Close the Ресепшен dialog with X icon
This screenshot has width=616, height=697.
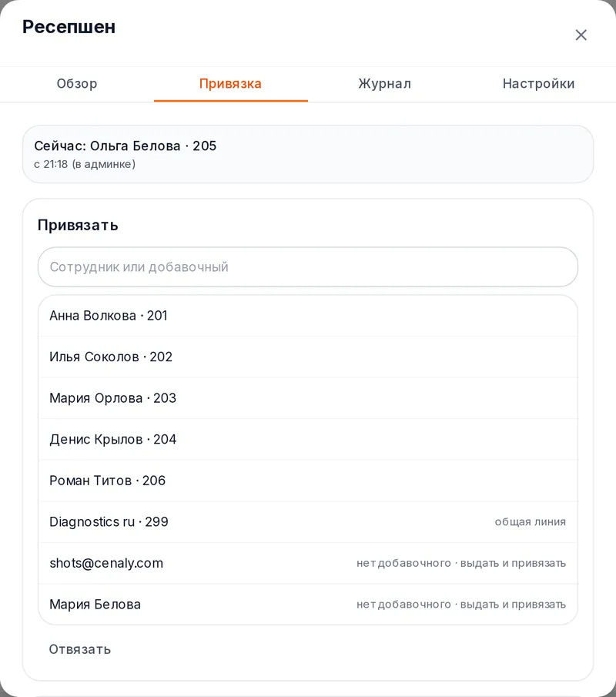pyautogui.click(x=581, y=35)
